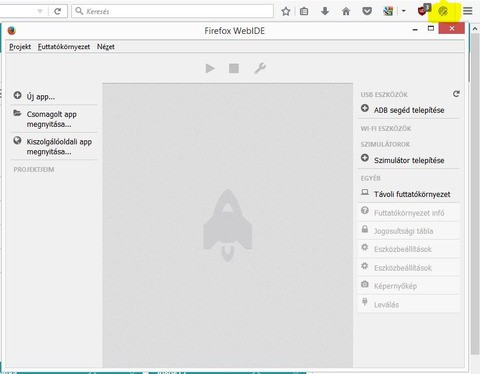Click the scroll up arrow of browser scrollbar

[x=475, y=29]
